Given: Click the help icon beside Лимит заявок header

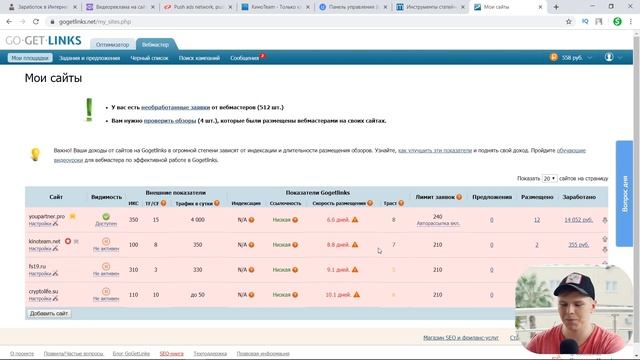Looking at the screenshot, I should tap(459, 197).
